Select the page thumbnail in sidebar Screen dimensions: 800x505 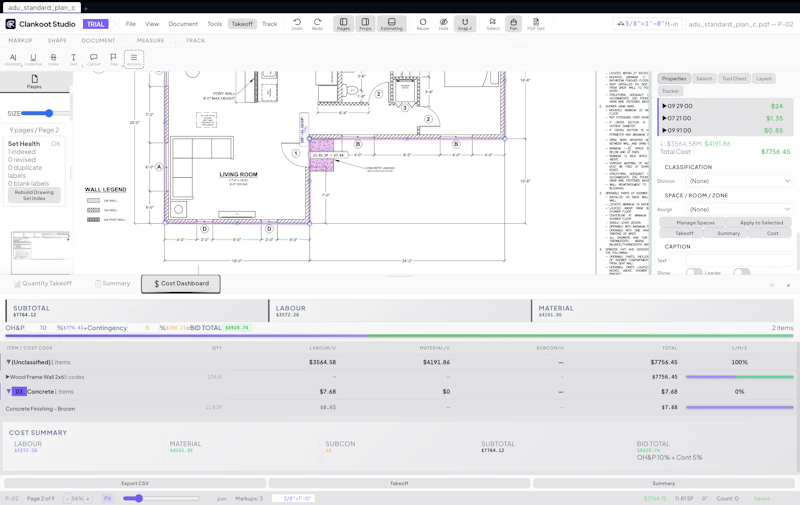[x=40, y=252]
